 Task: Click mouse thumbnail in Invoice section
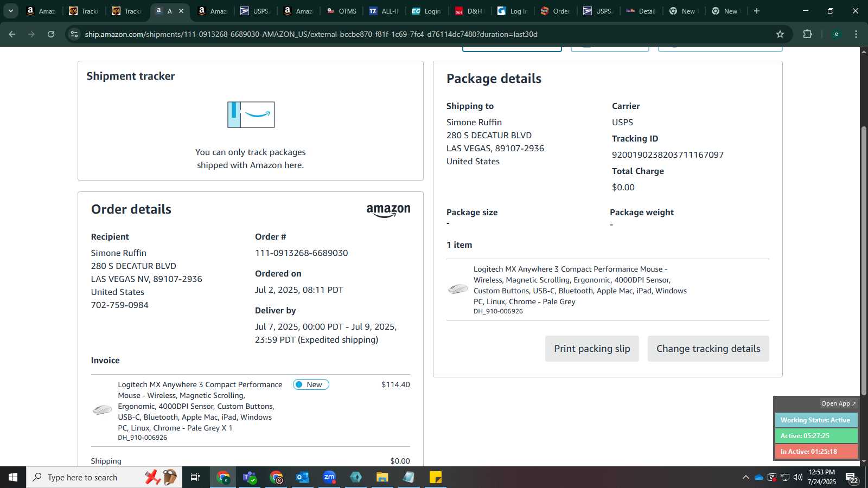102,410
